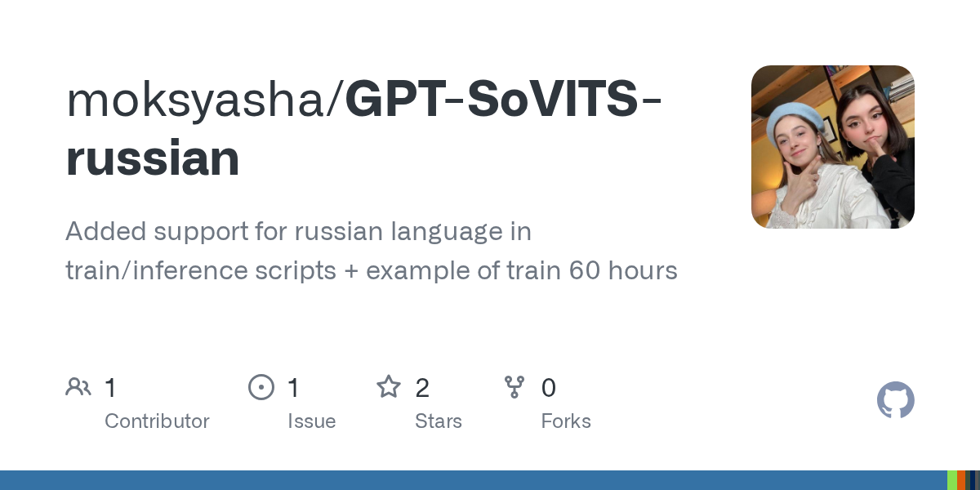Click the Issue label

click(311, 421)
